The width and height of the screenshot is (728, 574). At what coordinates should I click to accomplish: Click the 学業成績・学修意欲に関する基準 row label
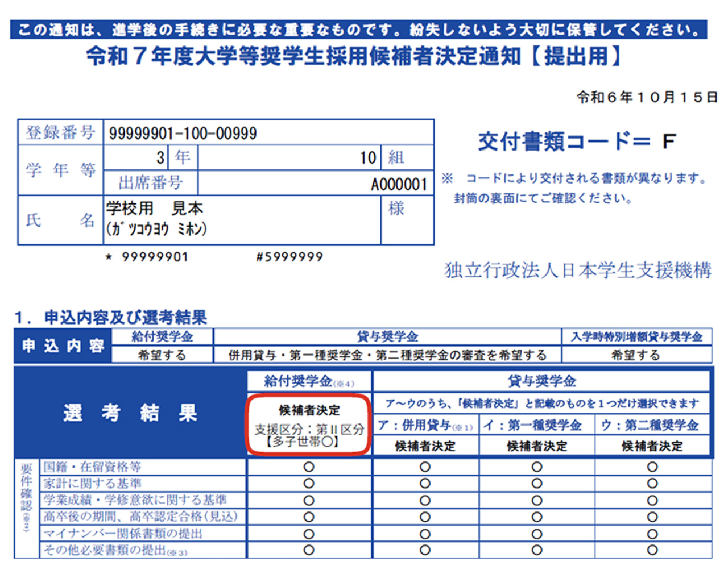point(135,500)
